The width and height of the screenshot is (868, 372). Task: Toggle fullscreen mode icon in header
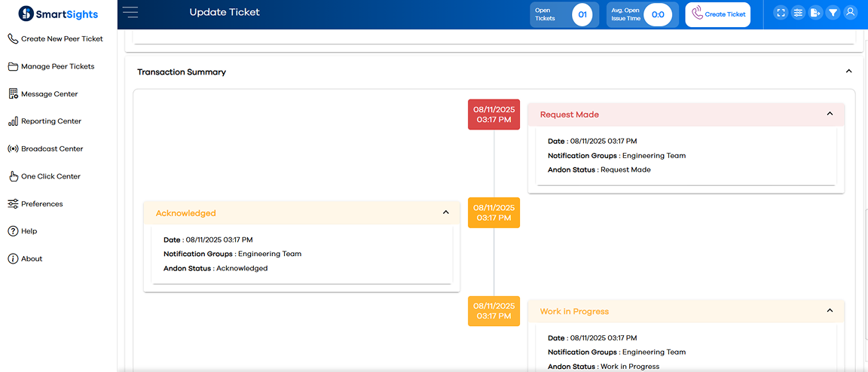pyautogui.click(x=781, y=13)
